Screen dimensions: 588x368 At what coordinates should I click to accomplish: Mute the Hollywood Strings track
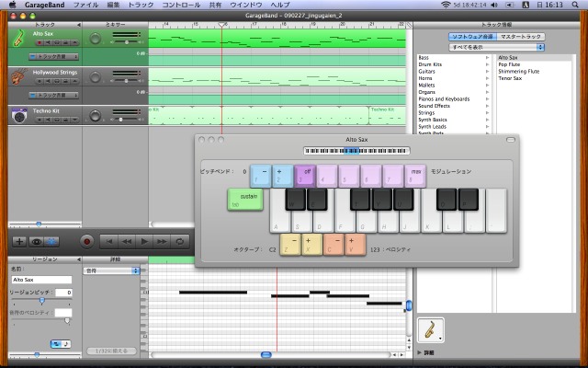[48, 81]
